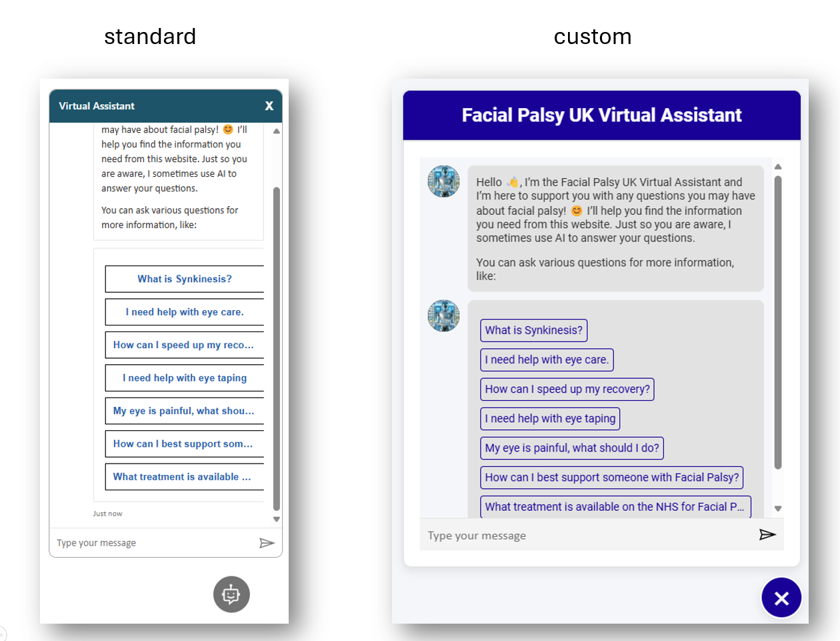This screenshot has width=840, height=641.
Task: Click the send message icon in the standard chat
Action: 267,542
